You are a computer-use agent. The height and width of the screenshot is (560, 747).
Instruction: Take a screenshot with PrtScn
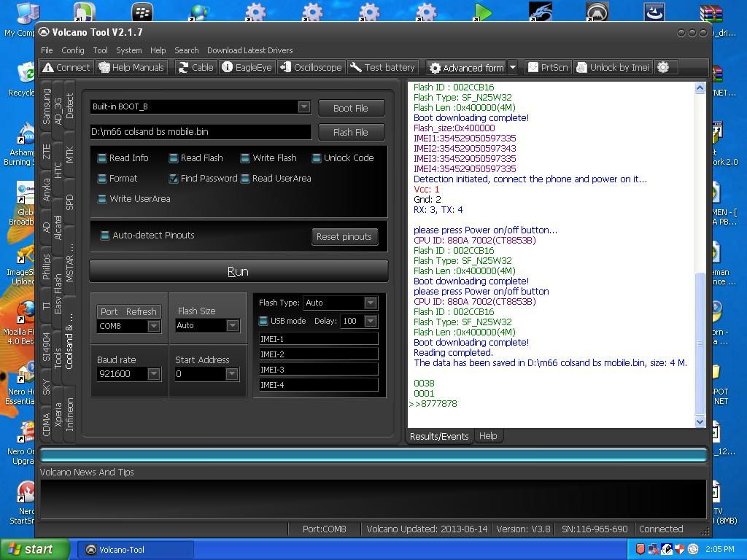(x=547, y=67)
